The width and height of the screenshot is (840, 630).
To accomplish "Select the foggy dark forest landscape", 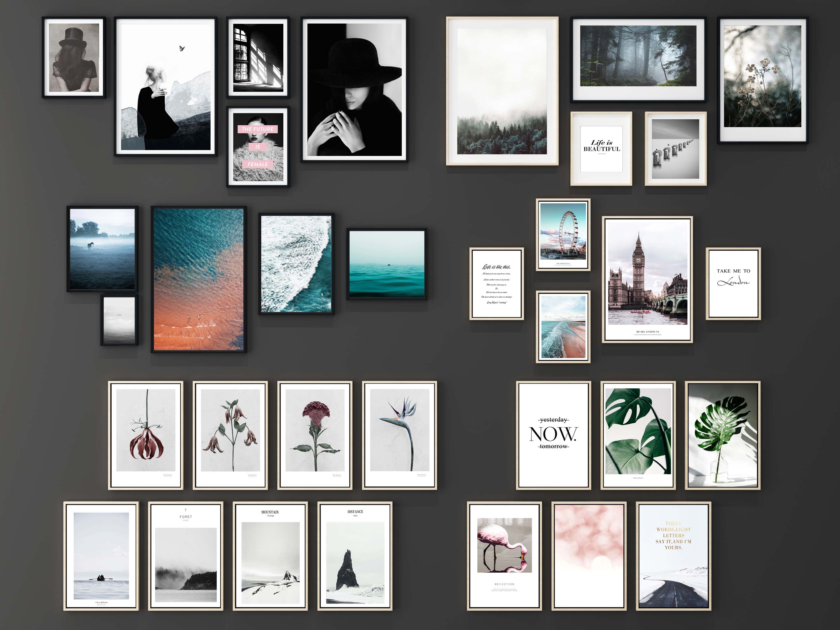I will (x=638, y=59).
